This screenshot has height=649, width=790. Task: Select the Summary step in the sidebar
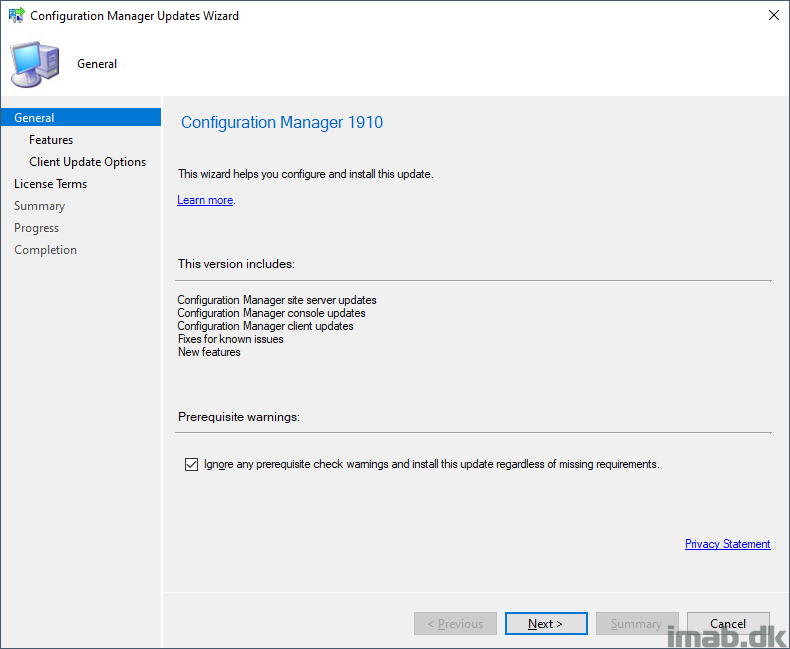[x=40, y=206]
